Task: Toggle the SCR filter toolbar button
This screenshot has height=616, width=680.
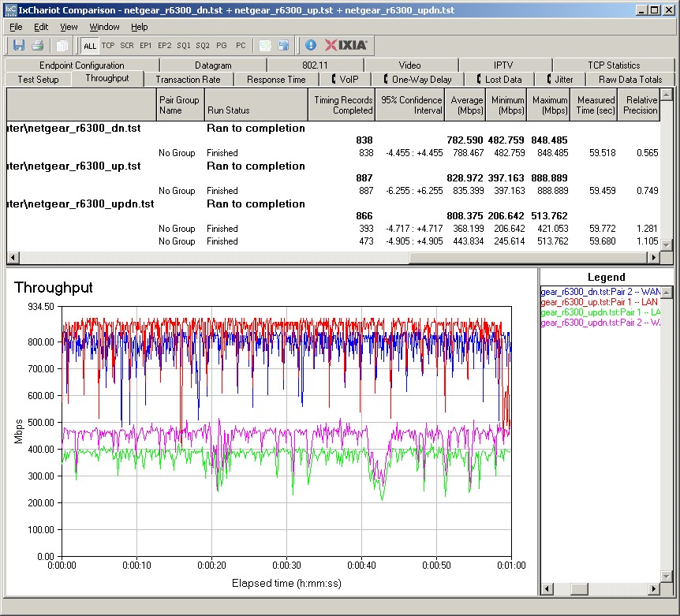Action: tap(127, 45)
